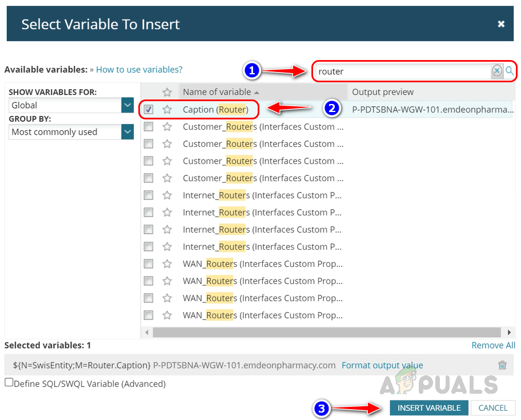
Task: Click the horizontal scrollbar right arrow
Action: coord(509,332)
